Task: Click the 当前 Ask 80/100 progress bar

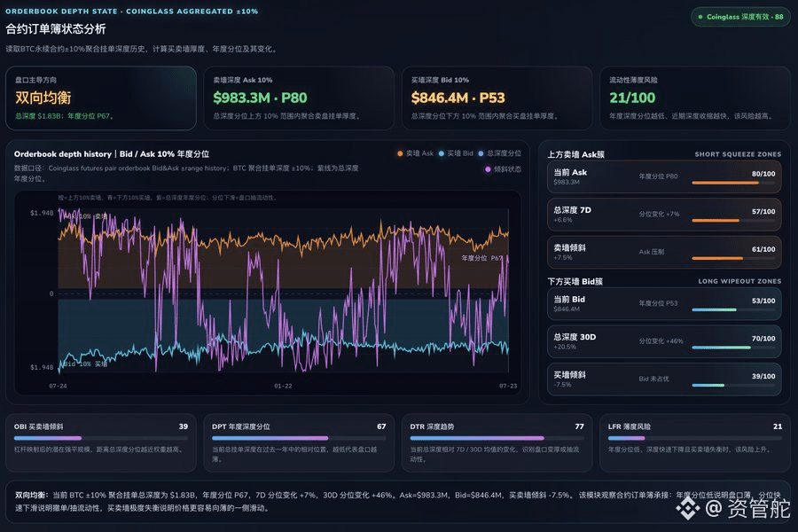Action: click(x=733, y=183)
